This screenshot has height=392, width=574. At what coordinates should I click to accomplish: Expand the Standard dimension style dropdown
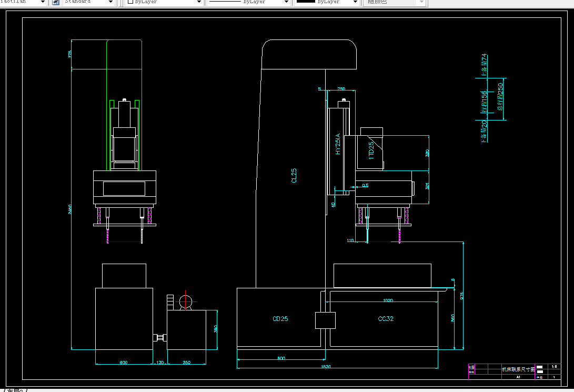tap(110, 2)
